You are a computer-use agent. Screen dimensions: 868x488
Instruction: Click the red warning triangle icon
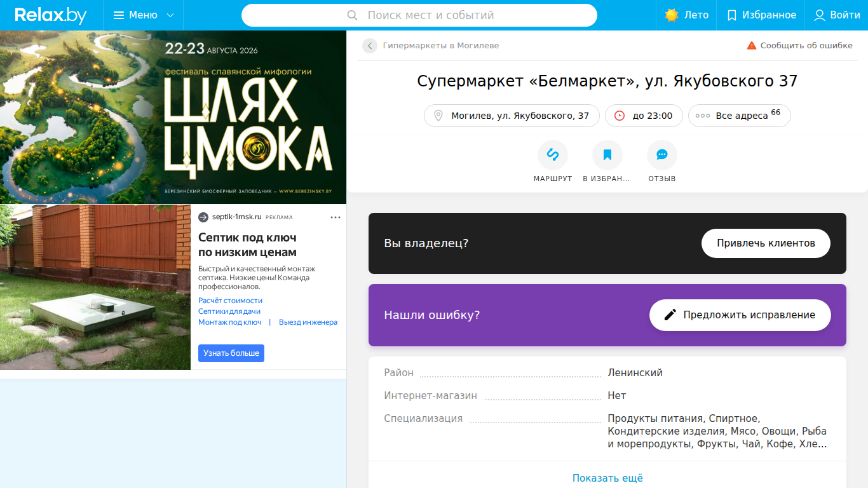[752, 46]
